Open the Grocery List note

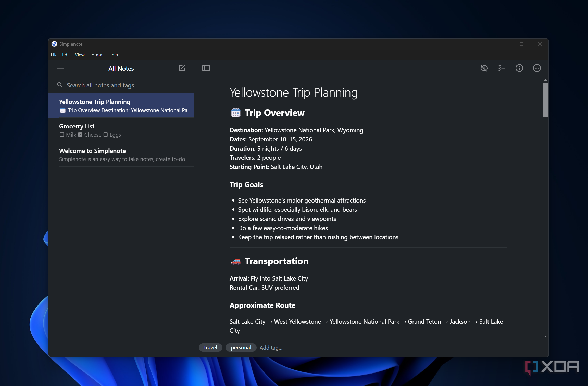(121, 130)
